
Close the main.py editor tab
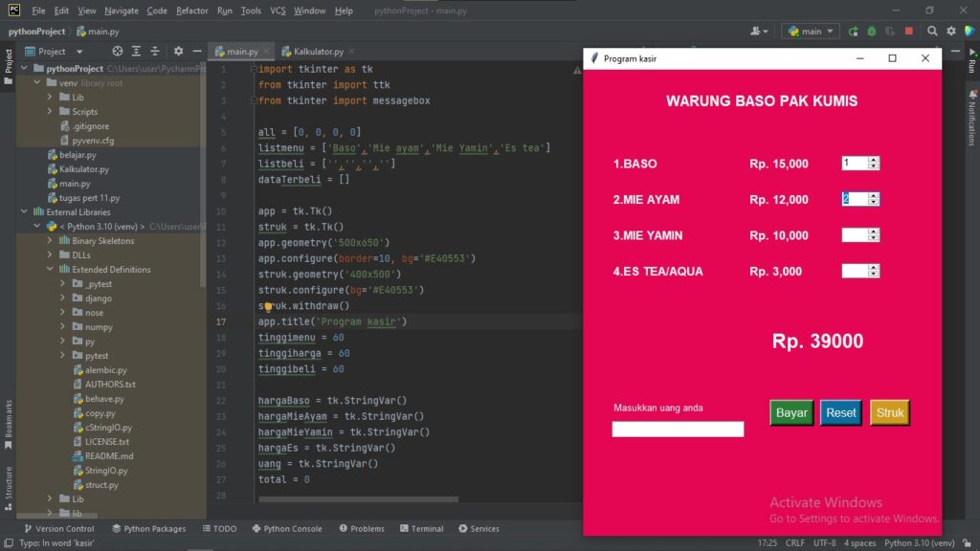[x=266, y=52]
